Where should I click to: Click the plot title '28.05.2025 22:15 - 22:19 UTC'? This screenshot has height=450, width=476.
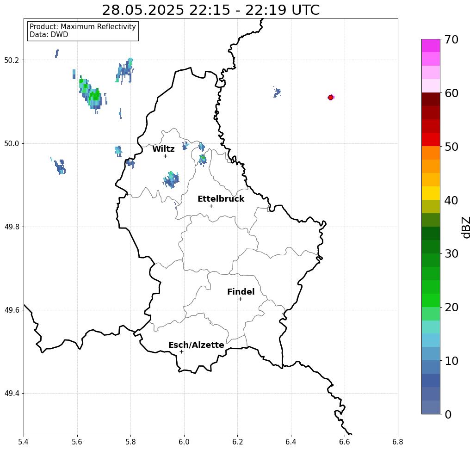click(210, 10)
